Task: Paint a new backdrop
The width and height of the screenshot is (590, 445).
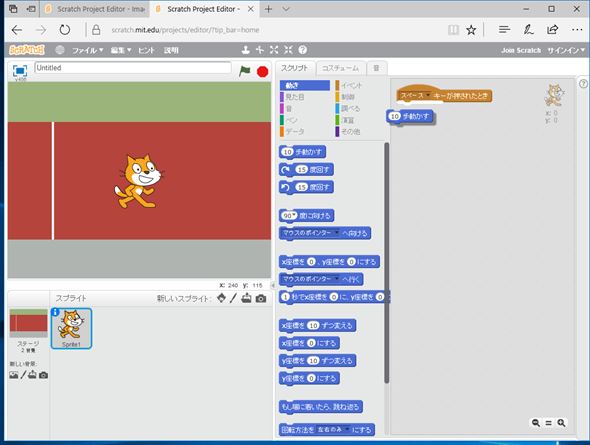Action: pos(23,375)
